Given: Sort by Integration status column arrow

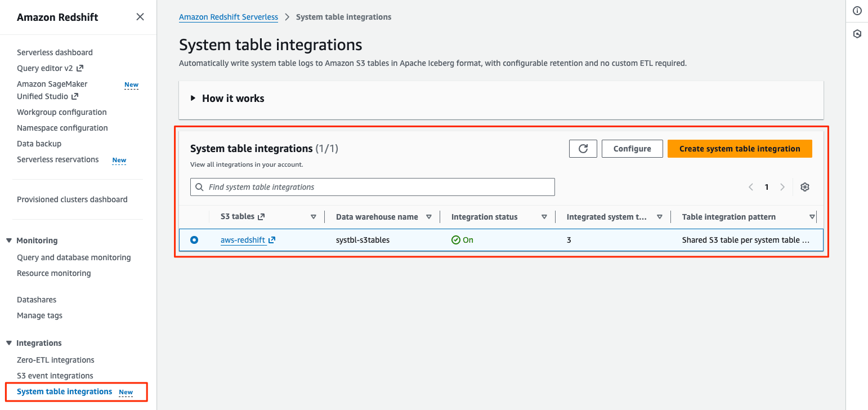Looking at the screenshot, I should click(544, 217).
